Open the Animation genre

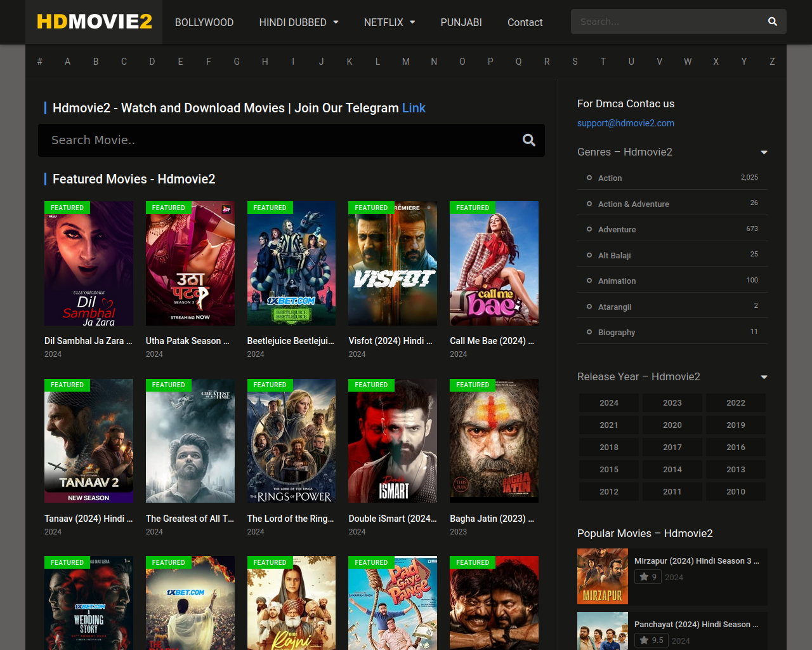617,281
